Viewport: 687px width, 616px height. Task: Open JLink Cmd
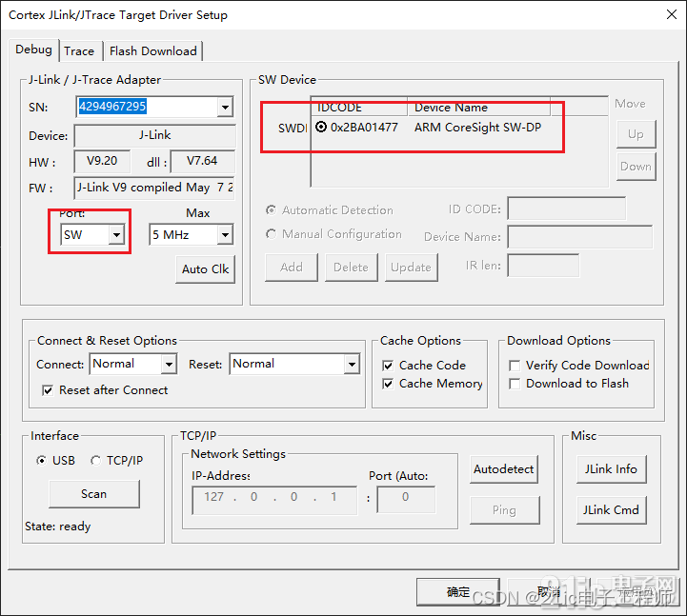611,510
